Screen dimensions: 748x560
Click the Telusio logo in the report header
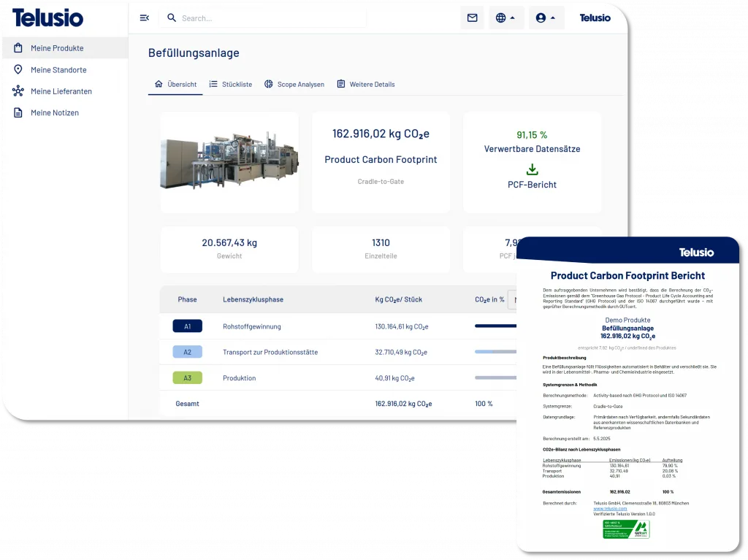696,253
